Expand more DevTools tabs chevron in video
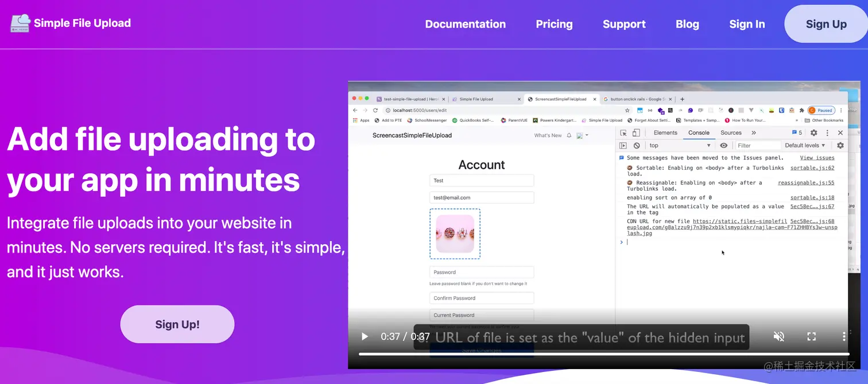Image resolution: width=868 pixels, height=384 pixels. tap(754, 133)
